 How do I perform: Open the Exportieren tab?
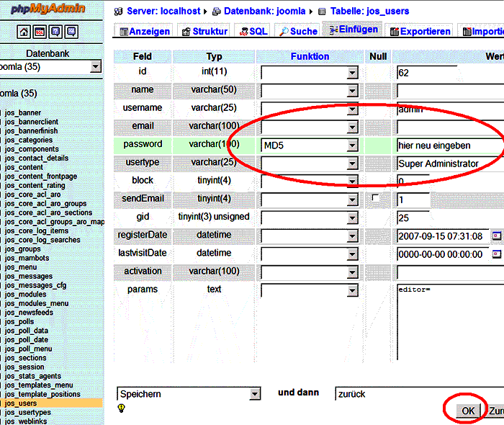(x=420, y=31)
